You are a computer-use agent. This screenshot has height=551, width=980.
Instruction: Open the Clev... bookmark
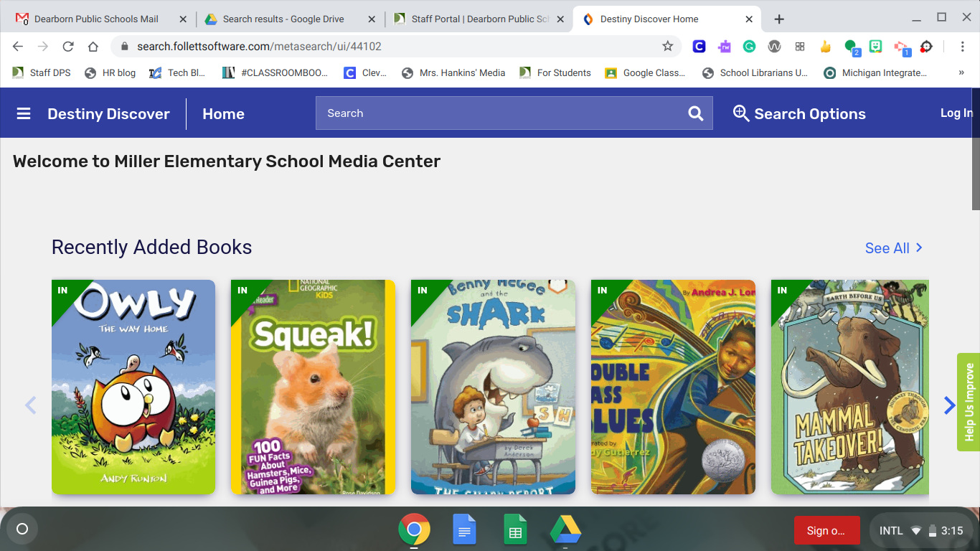pos(365,72)
